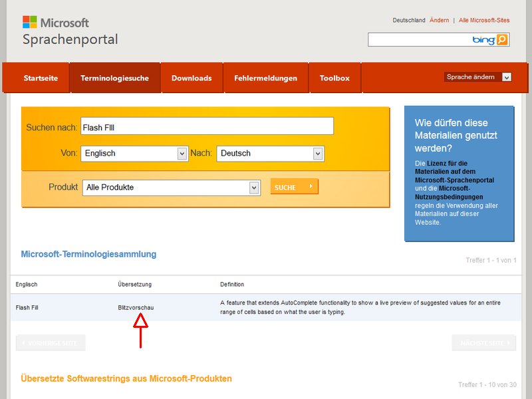This screenshot has height=399, width=532.
Task: Open the Lizenz für die Materialien link
Action: coord(454,172)
